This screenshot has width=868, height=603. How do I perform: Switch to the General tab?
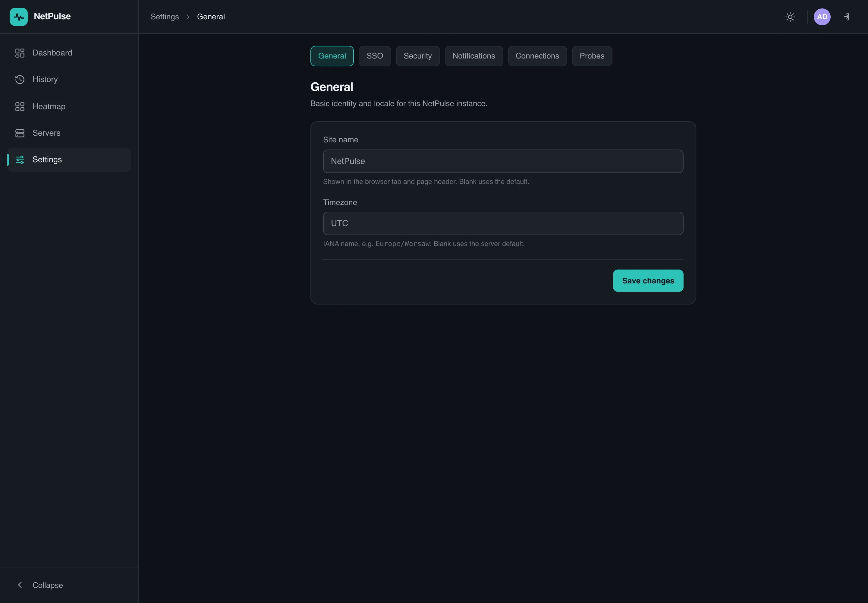[332, 56]
